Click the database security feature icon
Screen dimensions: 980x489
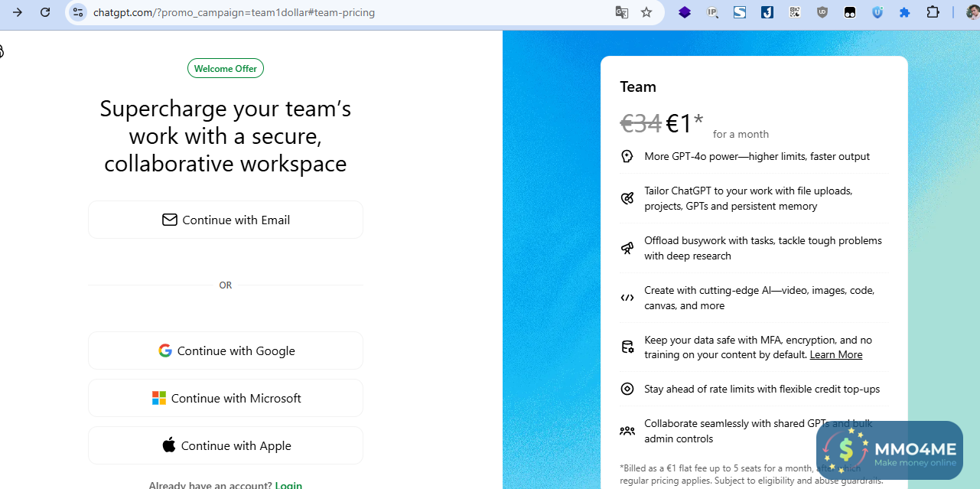[x=627, y=347]
